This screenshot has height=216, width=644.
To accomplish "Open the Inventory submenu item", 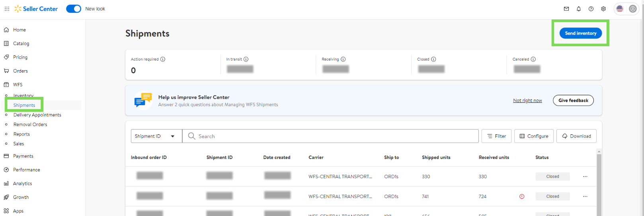I will (23, 96).
